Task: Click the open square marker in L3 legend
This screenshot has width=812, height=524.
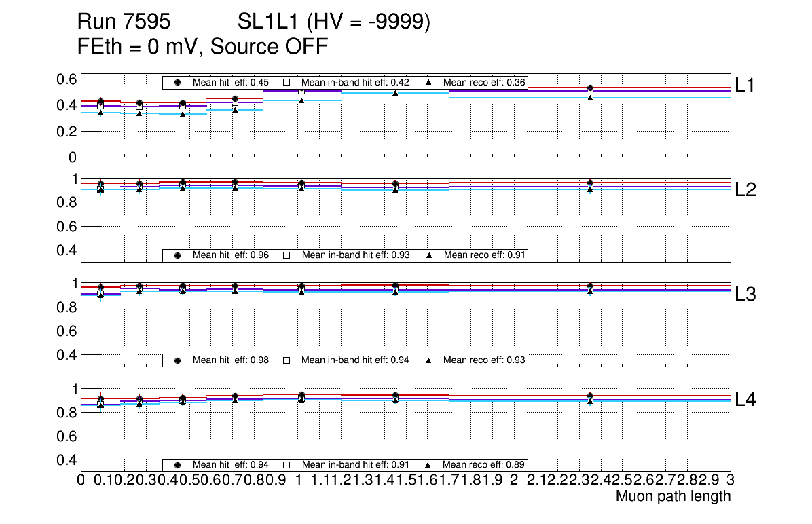Action: click(287, 360)
